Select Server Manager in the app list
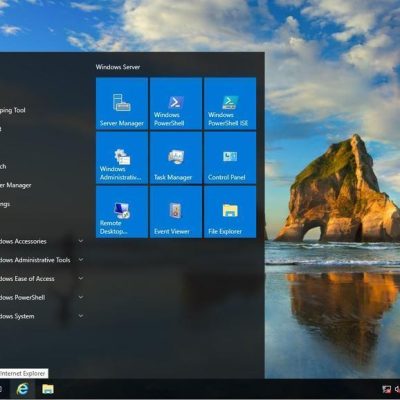This screenshot has height=400, width=400. coord(16,185)
